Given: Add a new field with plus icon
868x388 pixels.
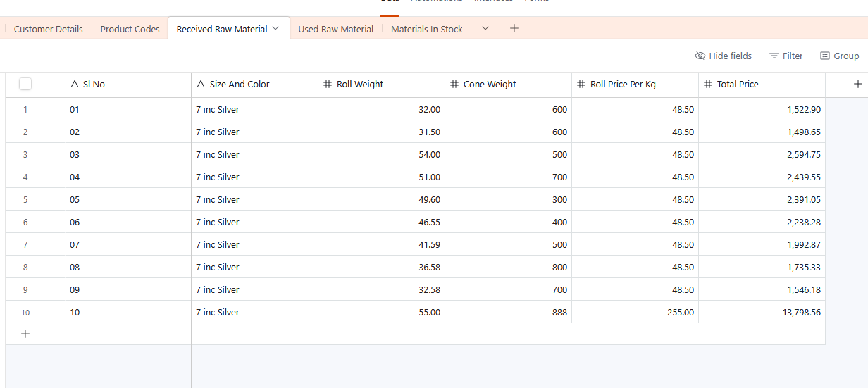Looking at the screenshot, I should [x=857, y=84].
